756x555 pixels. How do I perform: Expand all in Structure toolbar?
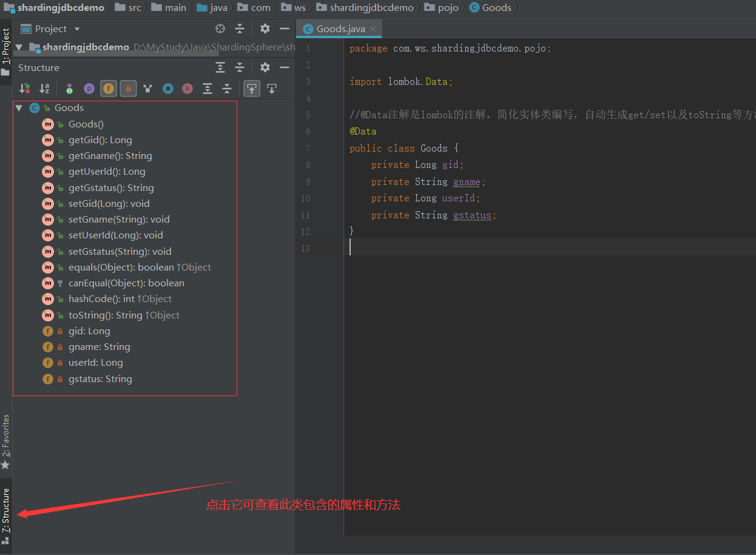(x=208, y=89)
